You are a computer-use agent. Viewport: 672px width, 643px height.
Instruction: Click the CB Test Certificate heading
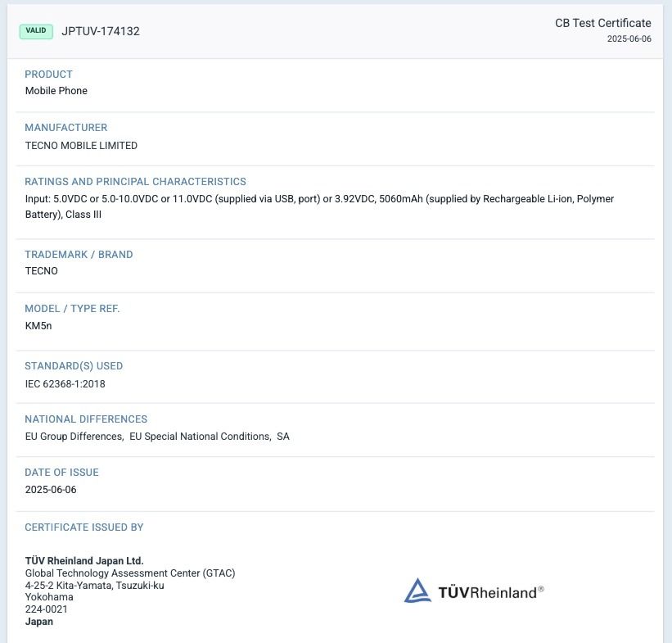click(603, 23)
